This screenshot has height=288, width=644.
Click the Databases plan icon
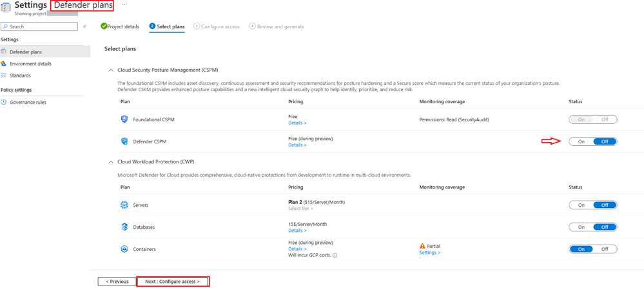[124, 227]
